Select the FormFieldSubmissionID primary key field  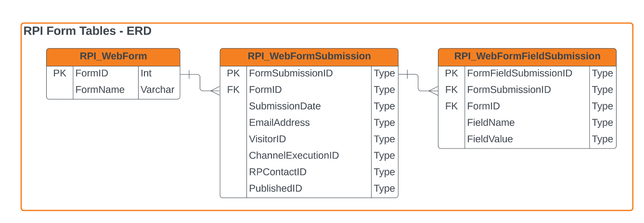click(x=519, y=74)
